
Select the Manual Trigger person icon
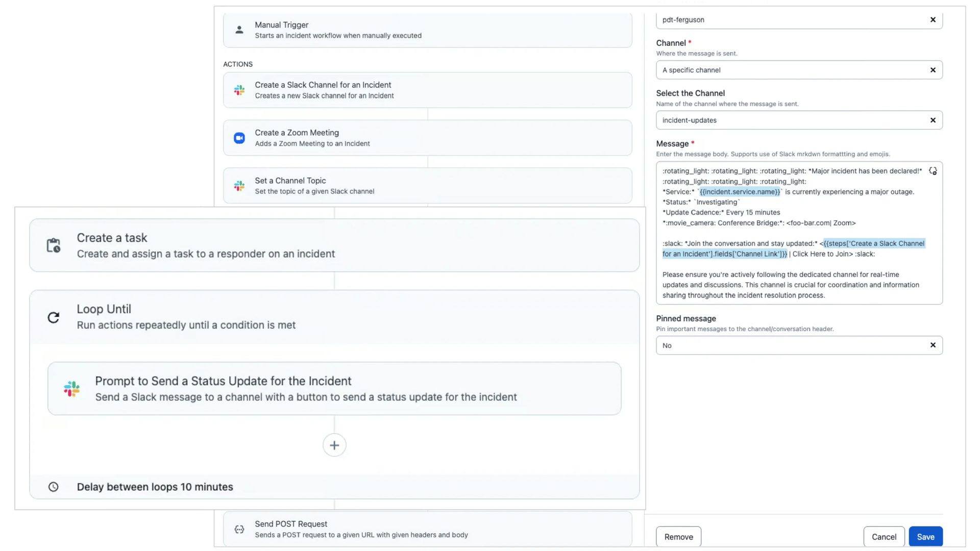click(x=239, y=30)
